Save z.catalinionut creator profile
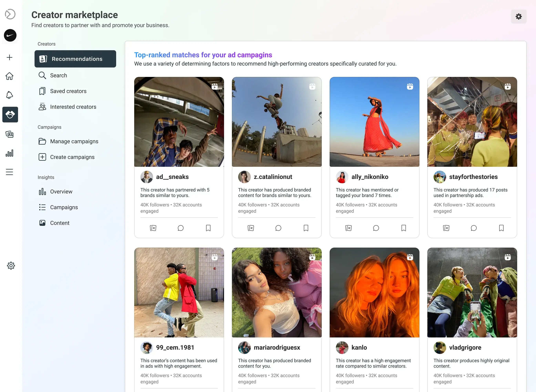The image size is (536, 392). click(x=306, y=227)
